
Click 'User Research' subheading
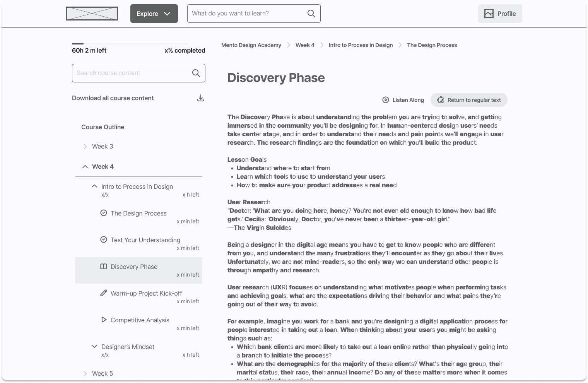[249, 202]
